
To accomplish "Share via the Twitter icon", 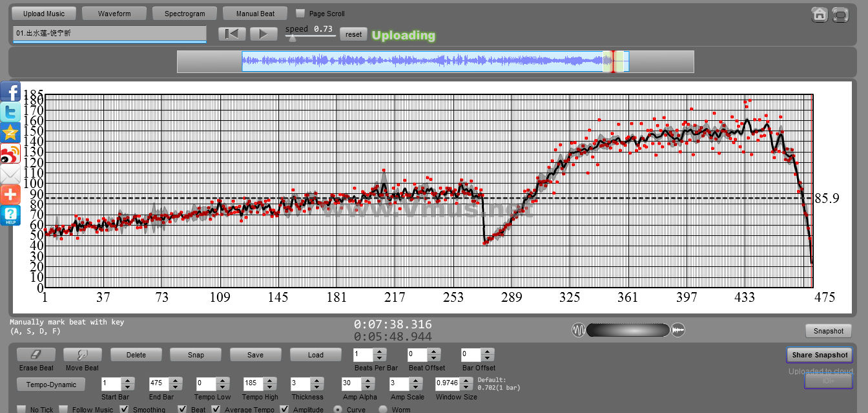I will (x=10, y=112).
